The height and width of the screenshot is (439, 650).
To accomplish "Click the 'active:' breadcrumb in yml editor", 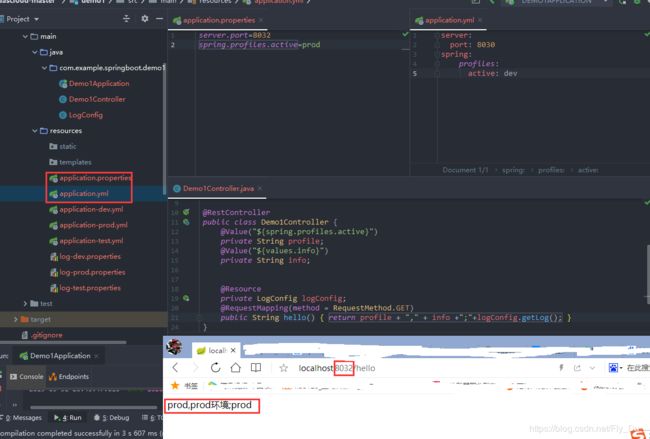I will pos(588,170).
